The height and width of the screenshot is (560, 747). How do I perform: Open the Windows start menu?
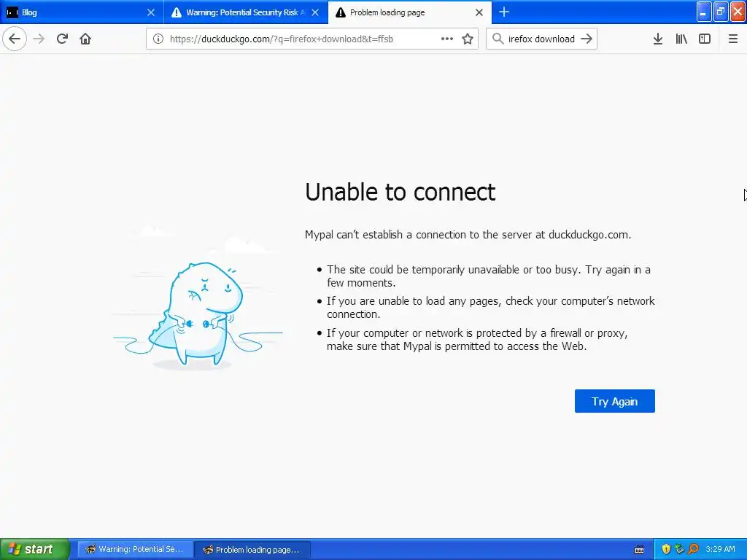35,549
